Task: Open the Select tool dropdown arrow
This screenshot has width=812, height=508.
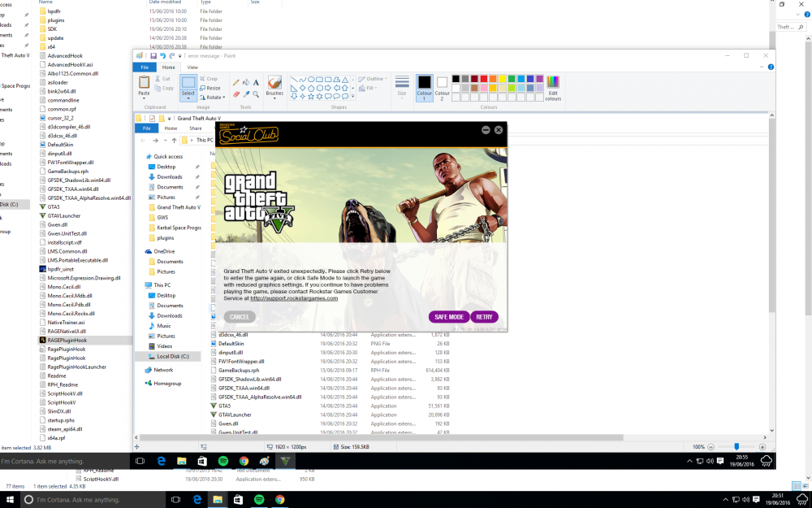Action: coord(188,98)
